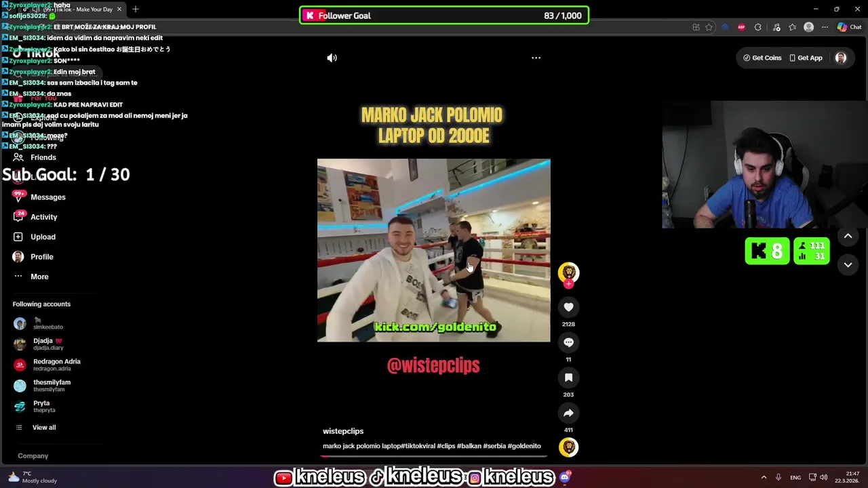The width and height of the screenshot is (868, 488).
Task: Click the microphone tray icon
Action: [778, 477]
